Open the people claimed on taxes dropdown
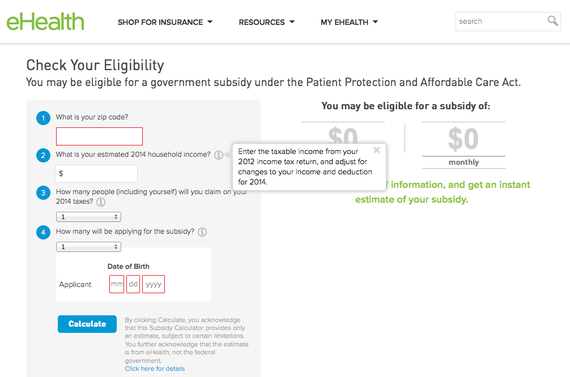The width and height of the screenshot is (570, 377). point(88,217)
